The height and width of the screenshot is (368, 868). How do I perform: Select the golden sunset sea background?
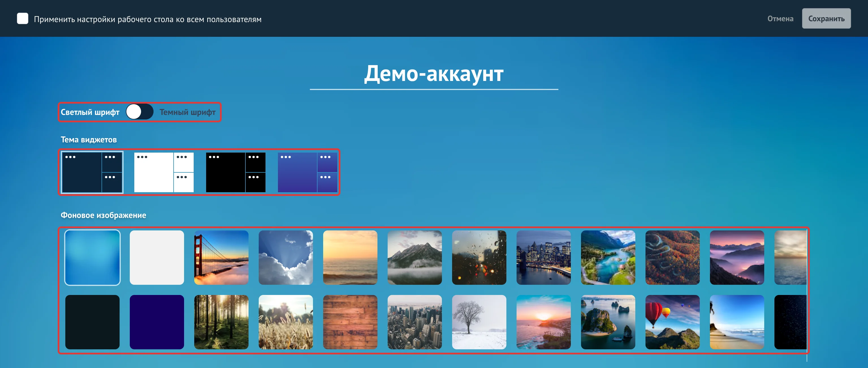click(x=350, y=257)
